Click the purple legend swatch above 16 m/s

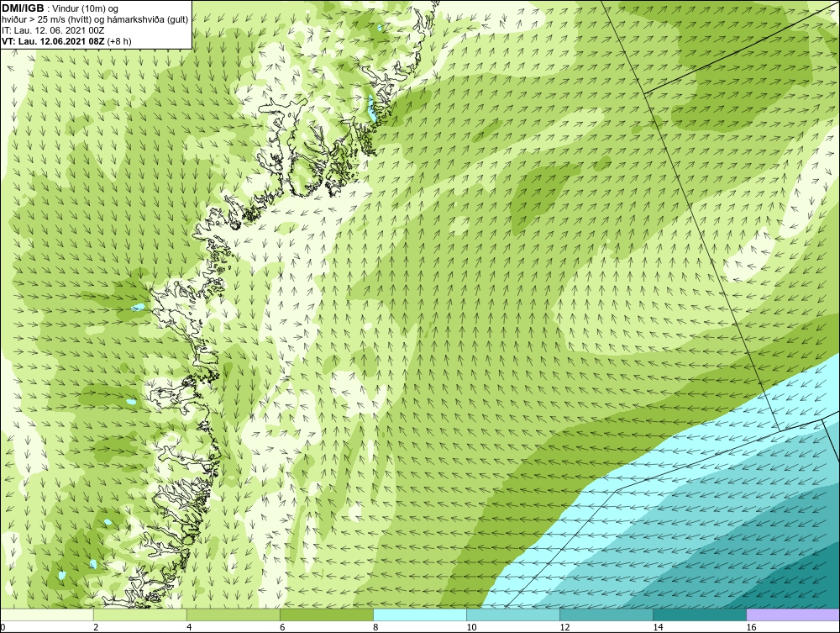[793, 615]
